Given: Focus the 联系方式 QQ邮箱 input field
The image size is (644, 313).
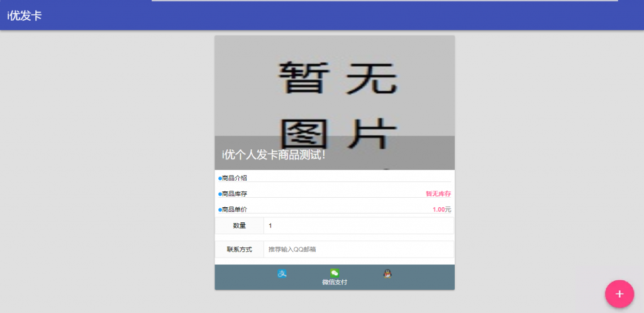Looking at the screenshot, I should [x=357, y=249].
